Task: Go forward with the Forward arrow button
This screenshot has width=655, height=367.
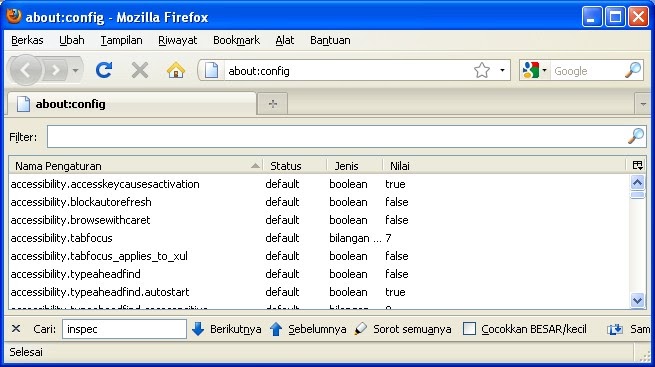Action: 55,71
